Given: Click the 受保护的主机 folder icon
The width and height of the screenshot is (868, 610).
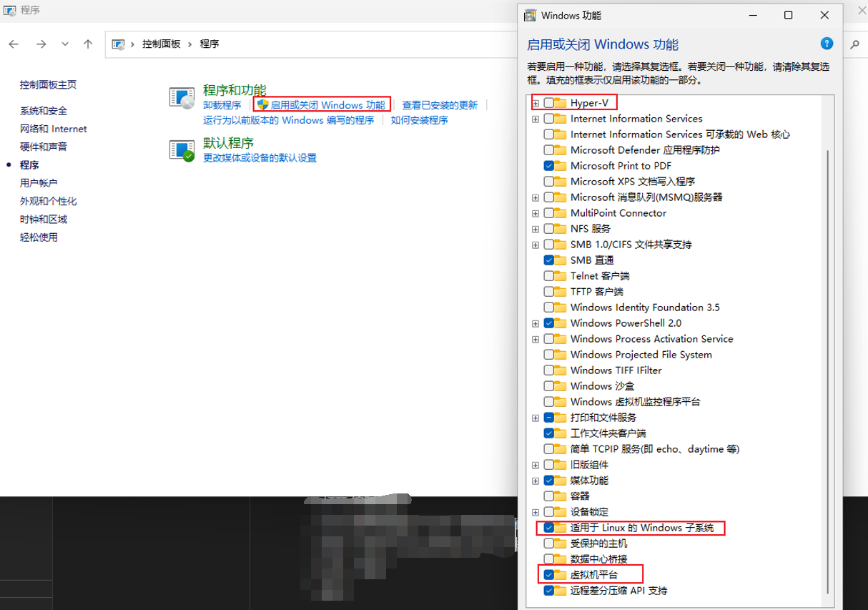Looking at the screenshot, I should tap(561, 543).
